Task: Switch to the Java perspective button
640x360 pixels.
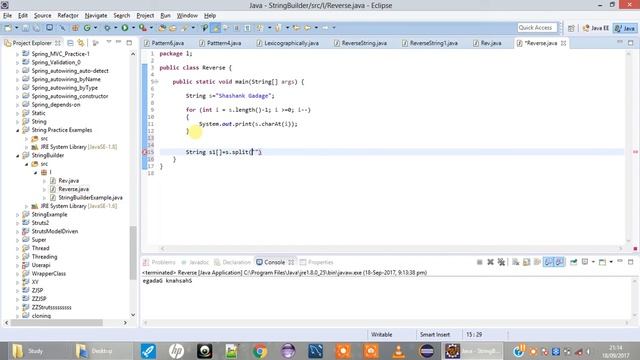Action: pos(625,28)
